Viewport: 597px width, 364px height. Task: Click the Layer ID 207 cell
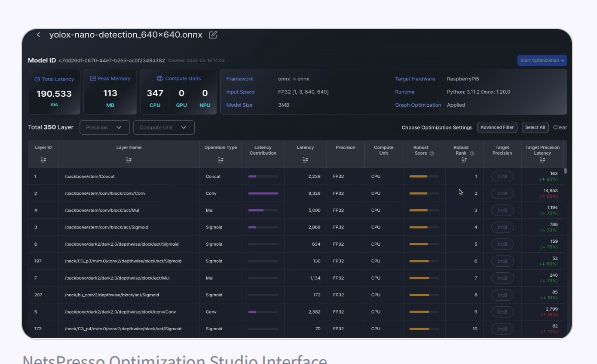[38, 295]
